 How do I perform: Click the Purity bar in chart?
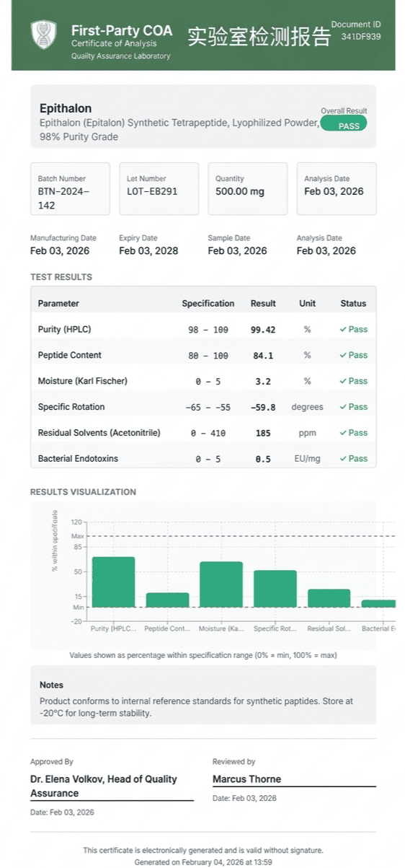click(113, 582)
